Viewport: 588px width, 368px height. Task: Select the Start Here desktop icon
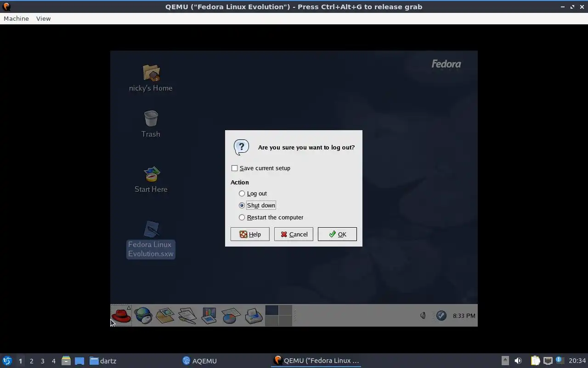(x=151, y=179)
